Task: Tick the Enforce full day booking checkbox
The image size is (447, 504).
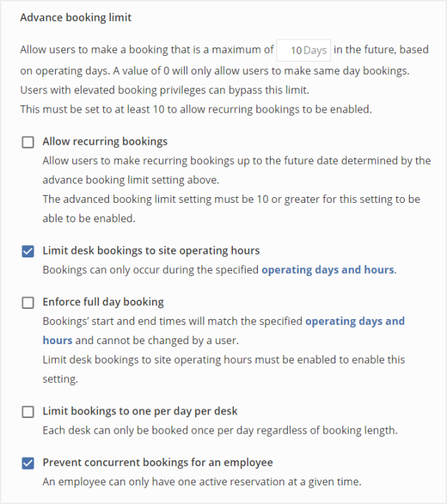Action: (x=28, y=303)
